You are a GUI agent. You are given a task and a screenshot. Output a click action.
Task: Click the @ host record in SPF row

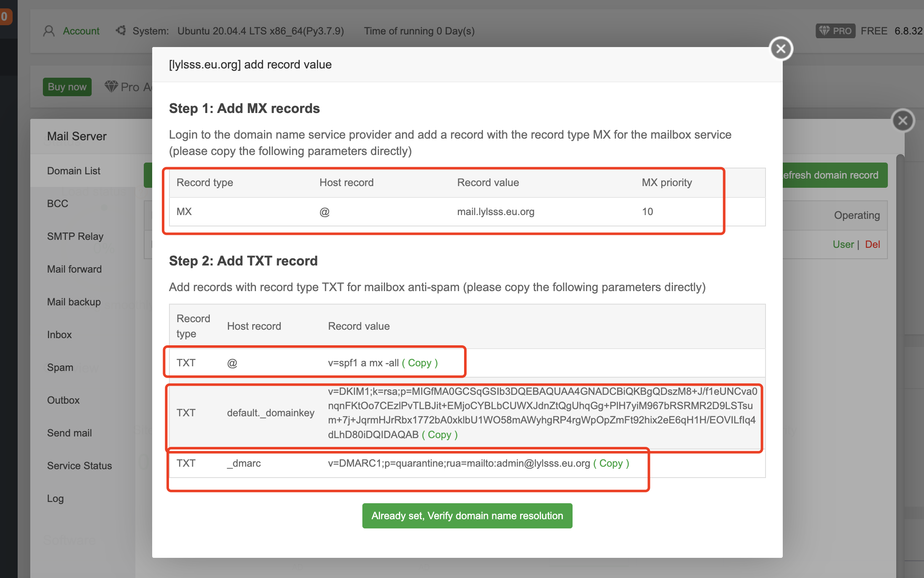232,363
